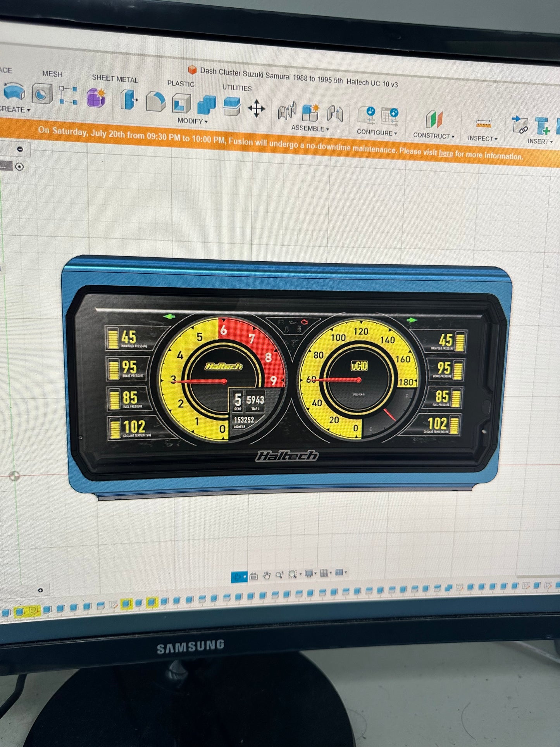Screen dimensions: 560x747
Task: Activate the Zoom magnifier tool
Action: point(279,575)
